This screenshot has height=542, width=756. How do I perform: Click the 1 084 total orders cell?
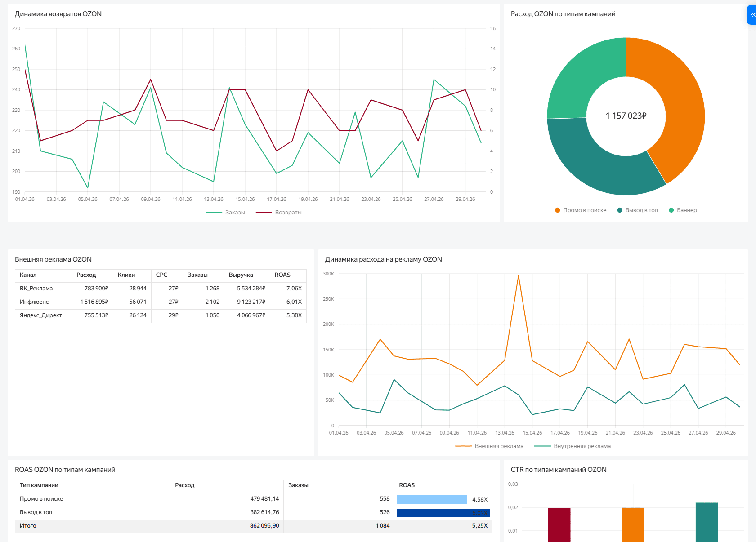[x=339, y=526]
